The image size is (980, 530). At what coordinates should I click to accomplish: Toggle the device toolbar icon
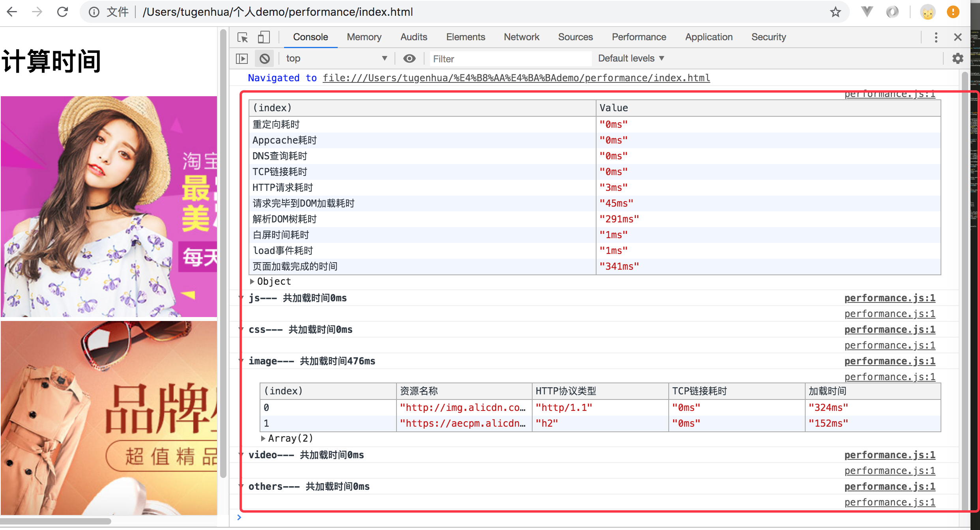pyautogui.click(x=264, y=37)
